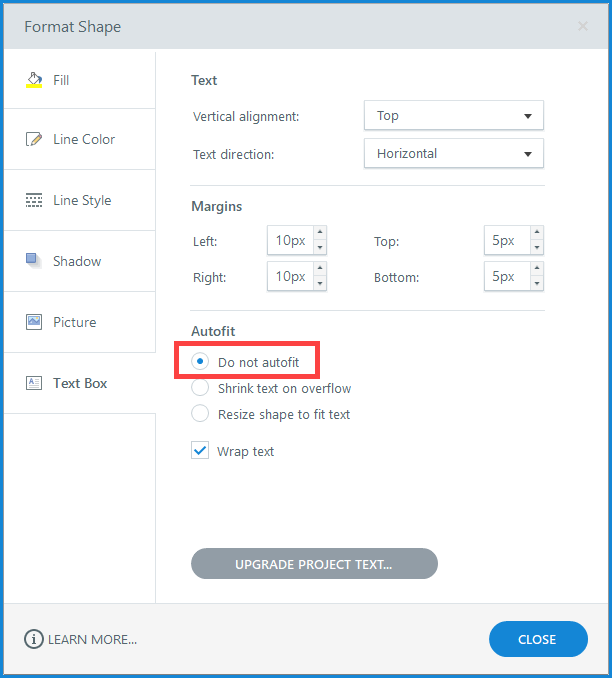Screen dimensions: 612x678
Task: Click the info icon beside Learn More
Action: tap(34, 639)
